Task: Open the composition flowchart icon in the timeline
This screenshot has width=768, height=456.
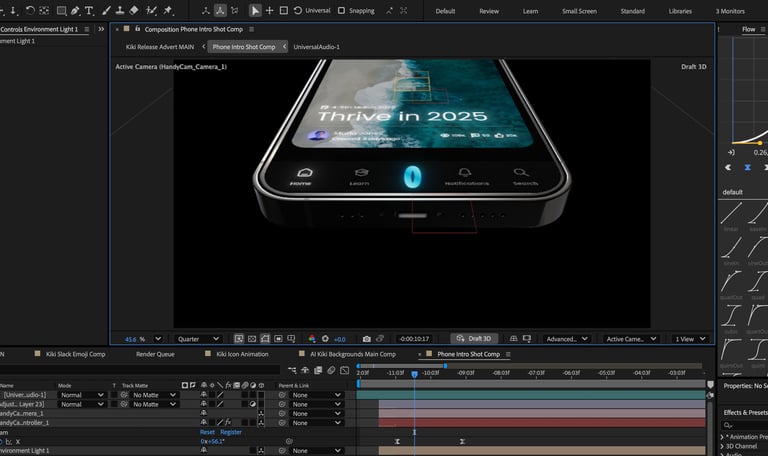Action: [x=292, y=370]
